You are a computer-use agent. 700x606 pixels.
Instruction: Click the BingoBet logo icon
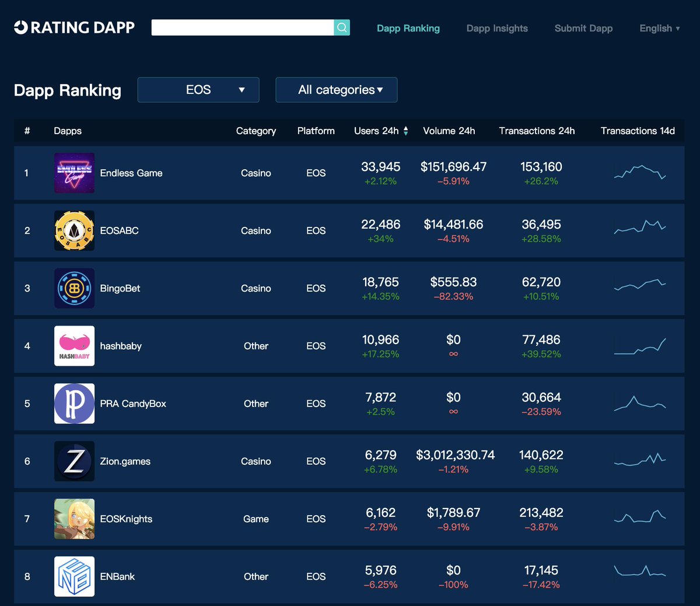pos(74,288)
